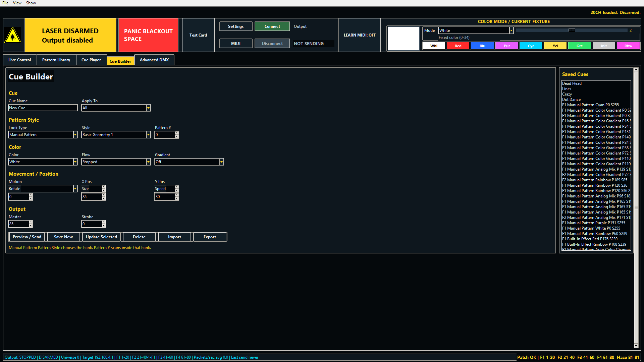
Task: Open the Show menu
Action: (31, 3)
